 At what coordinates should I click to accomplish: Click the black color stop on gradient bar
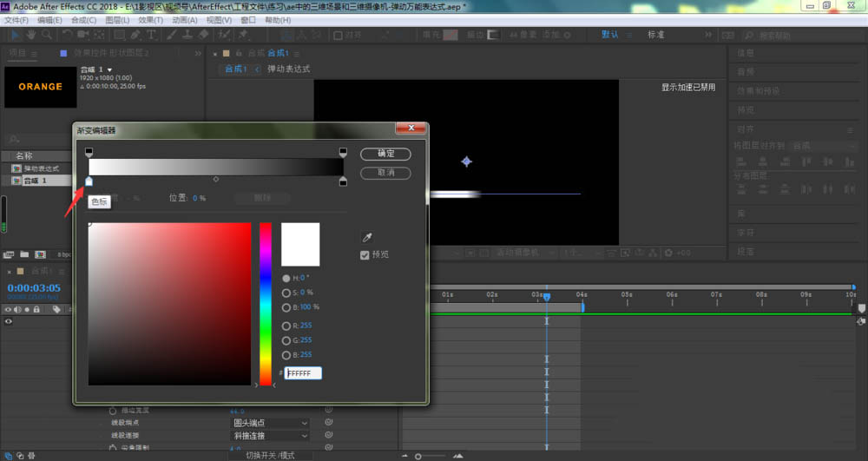(x=343, y=181)
